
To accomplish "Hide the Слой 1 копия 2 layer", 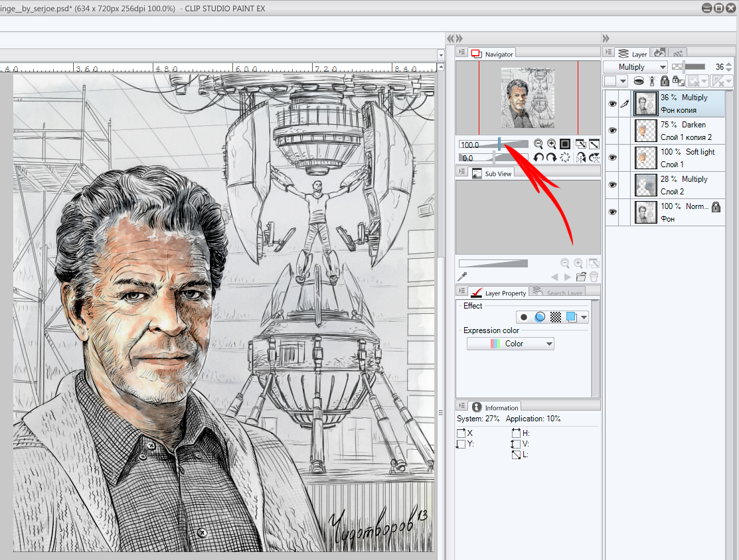I will [612, 131].
